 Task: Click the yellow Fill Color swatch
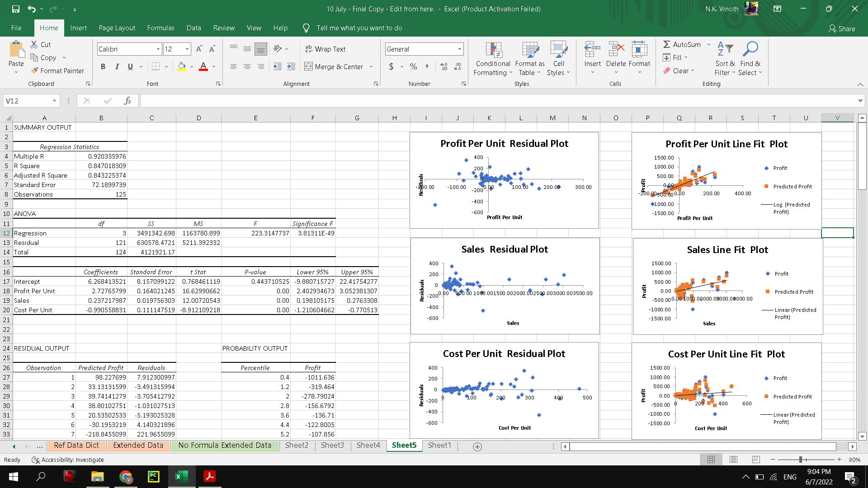point(182,66)
